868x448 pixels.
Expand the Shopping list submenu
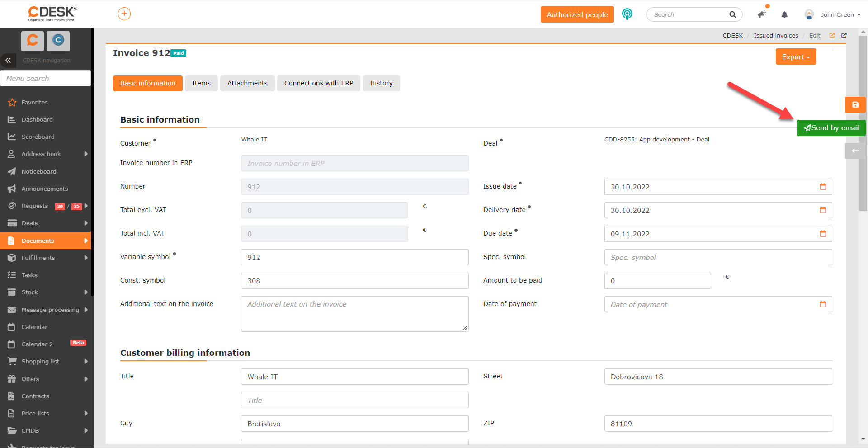click(x=86, y=362)
